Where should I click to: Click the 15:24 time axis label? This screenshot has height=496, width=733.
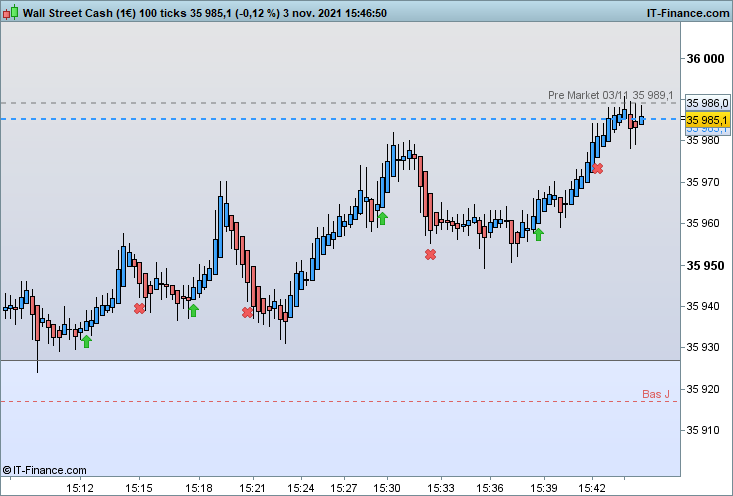coord(301,489)
